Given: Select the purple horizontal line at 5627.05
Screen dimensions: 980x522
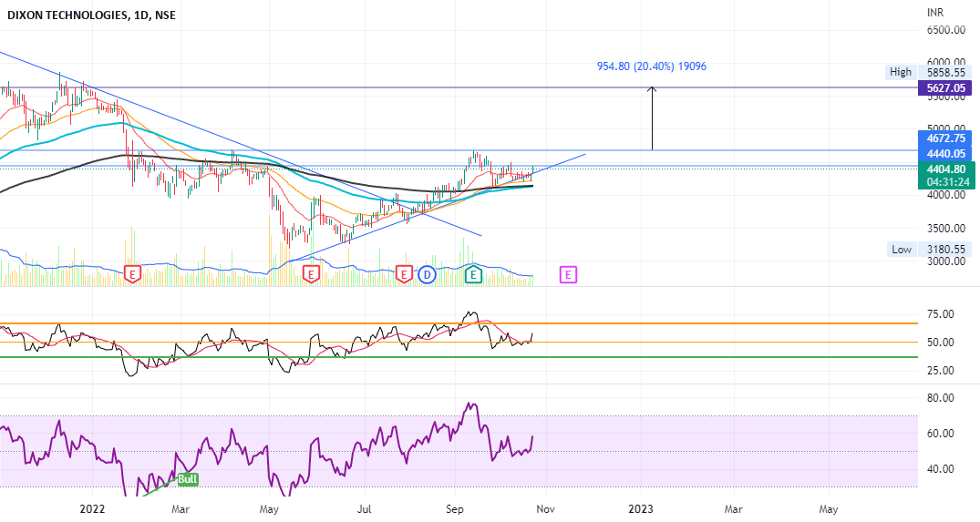Looking at the screenshot, I should [459, 87].
